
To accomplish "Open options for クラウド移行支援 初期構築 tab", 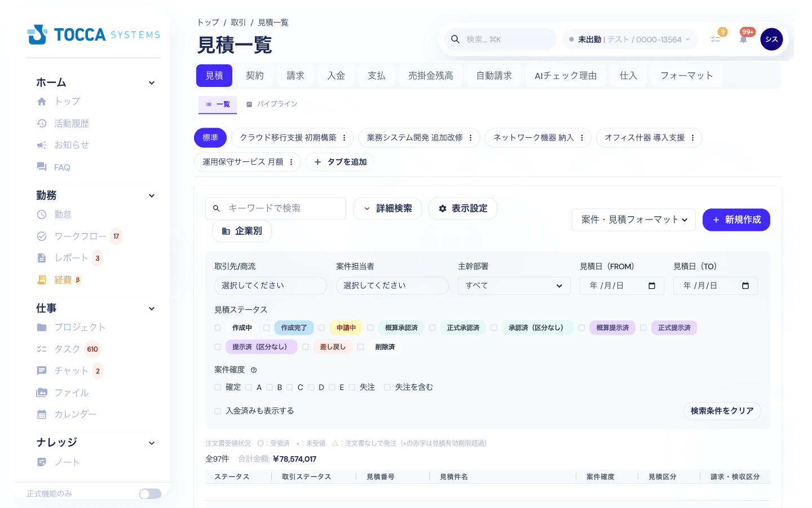I will point(345,138).
